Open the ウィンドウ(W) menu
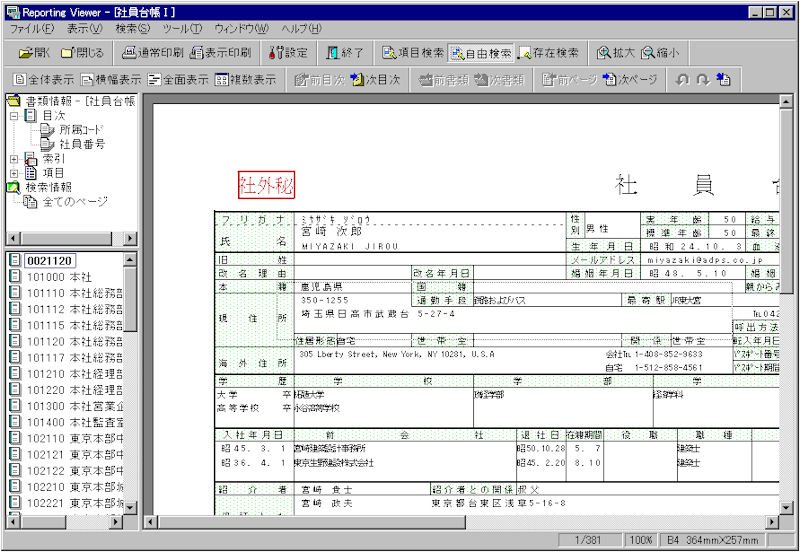Screen dimensions: 800x552 click(241, 29)
